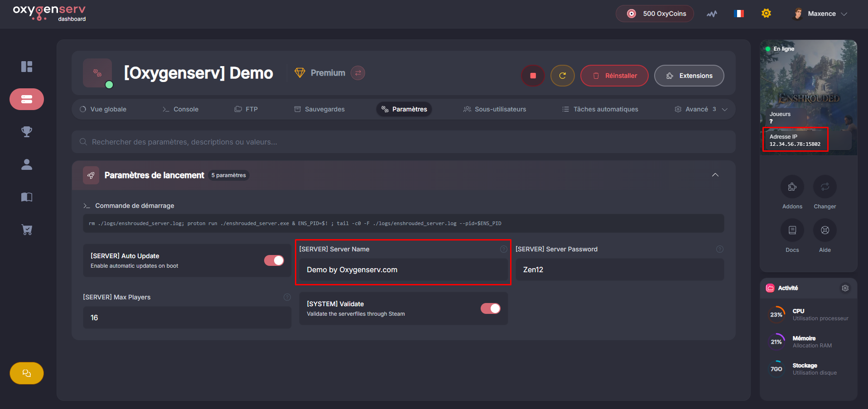The width and height of the screenshot is (868, 409).
Task: Turn off the Validate serverfiles toggle
Action: click(x=490, y=308)
